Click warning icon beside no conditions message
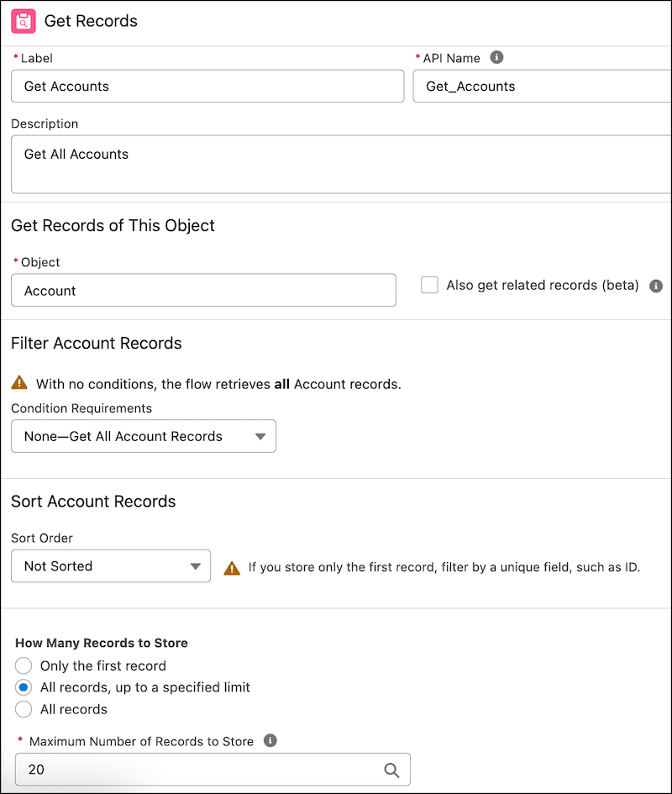 tap(19, 383)
